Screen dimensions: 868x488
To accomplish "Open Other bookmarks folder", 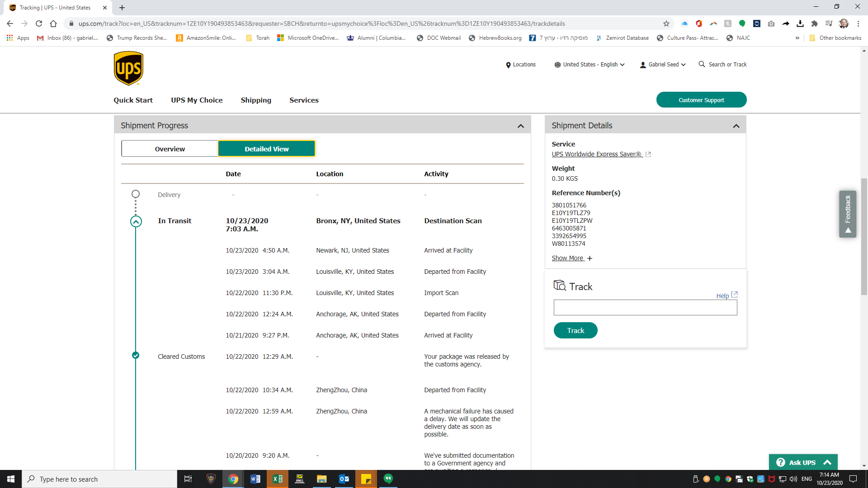I will click(x=835, y=38).
